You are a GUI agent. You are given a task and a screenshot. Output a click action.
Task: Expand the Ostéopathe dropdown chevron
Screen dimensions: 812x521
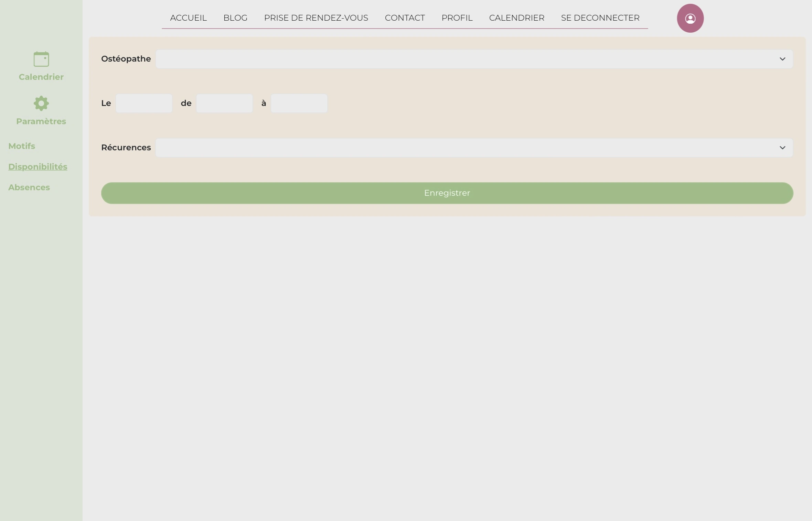[x=782, y=59]
